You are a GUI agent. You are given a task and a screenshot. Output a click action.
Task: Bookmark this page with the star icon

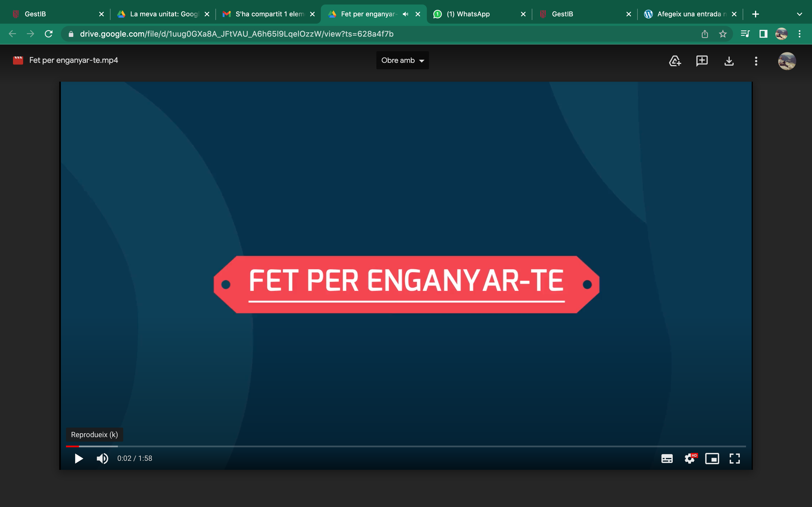pyautogui.click(x=723, y=34)
